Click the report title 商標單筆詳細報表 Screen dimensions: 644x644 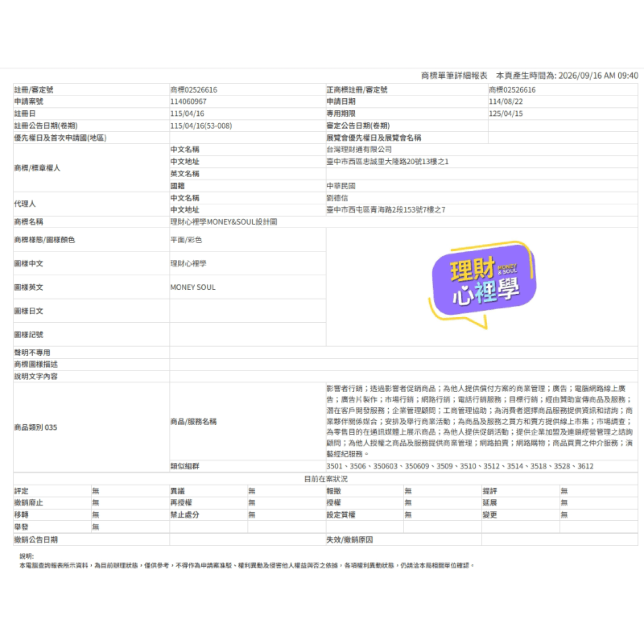pos(454,76)
